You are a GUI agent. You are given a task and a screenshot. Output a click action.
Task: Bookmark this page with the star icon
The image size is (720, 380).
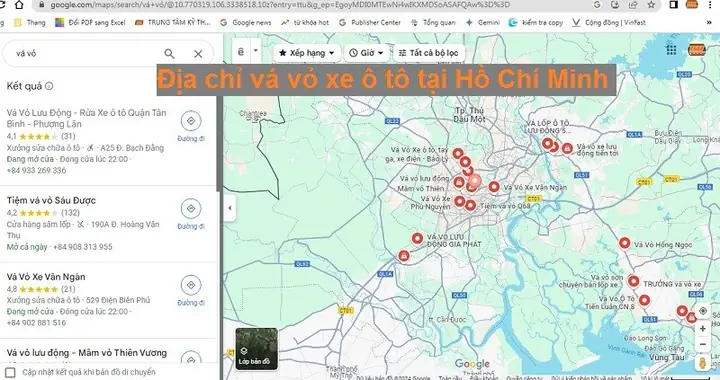coord(651,5)
